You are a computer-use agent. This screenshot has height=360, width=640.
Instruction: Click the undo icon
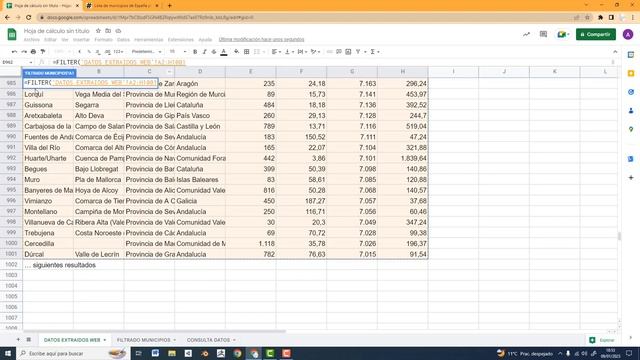(14, 52)
